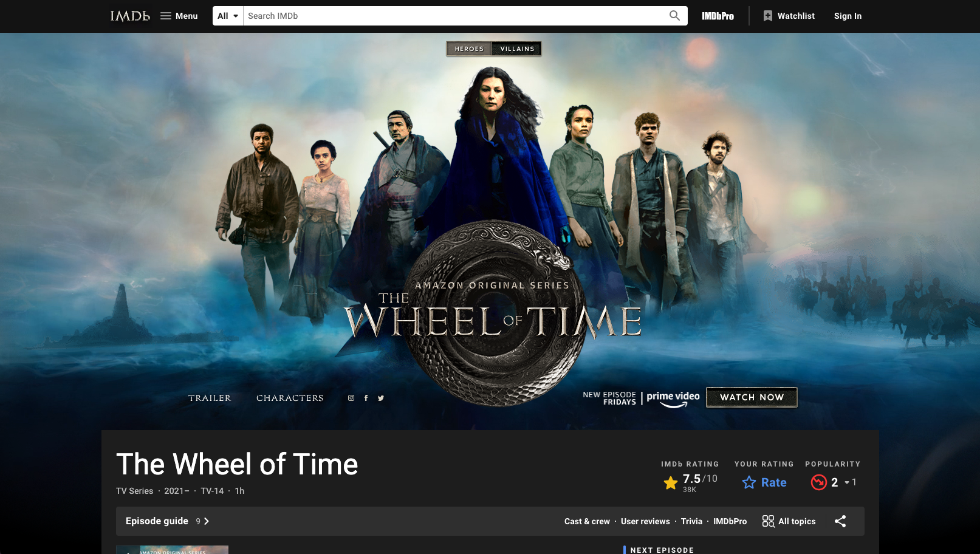This screenshot has height=554, width=980.
Task: Click Sign In
Action: (848, 16)
